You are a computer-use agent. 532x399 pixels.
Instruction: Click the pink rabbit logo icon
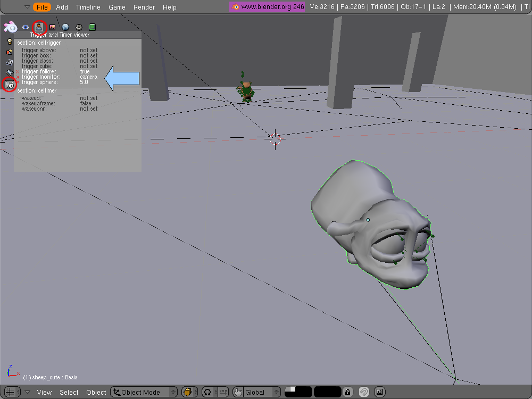[x=11, y=27]
